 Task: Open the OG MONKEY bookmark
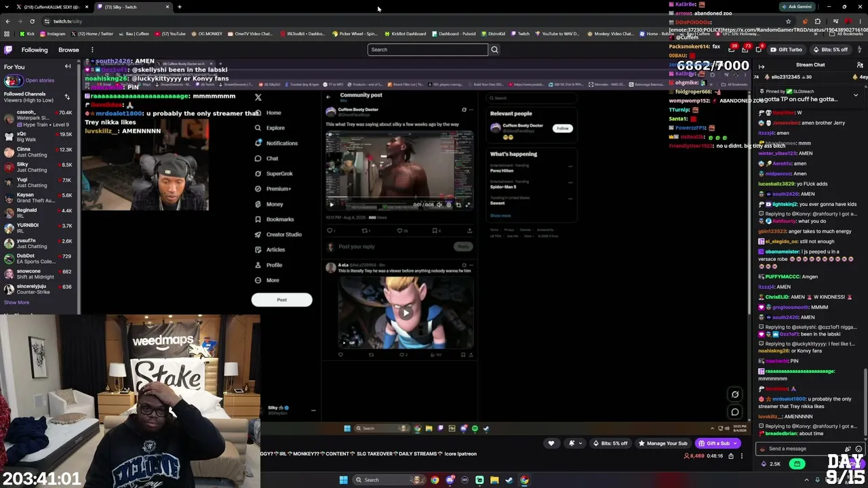[207, 34]
